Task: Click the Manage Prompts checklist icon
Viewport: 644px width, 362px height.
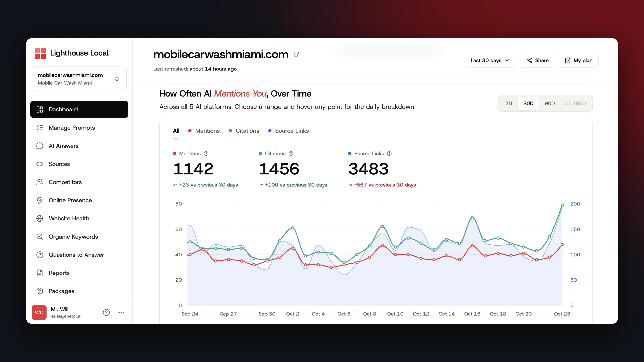Action: point(40,128)
